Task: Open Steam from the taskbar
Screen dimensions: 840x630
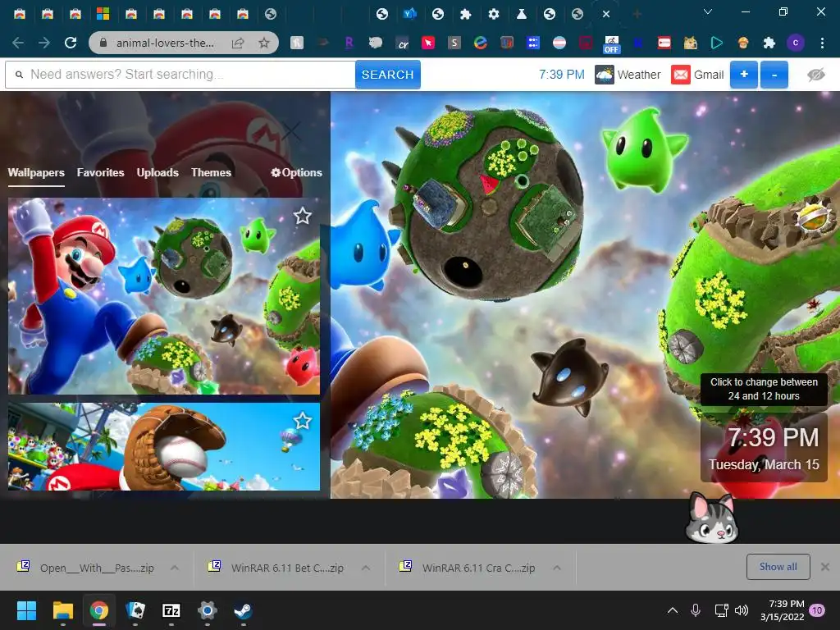Action: pyautogui.click(x=243, y=610)
